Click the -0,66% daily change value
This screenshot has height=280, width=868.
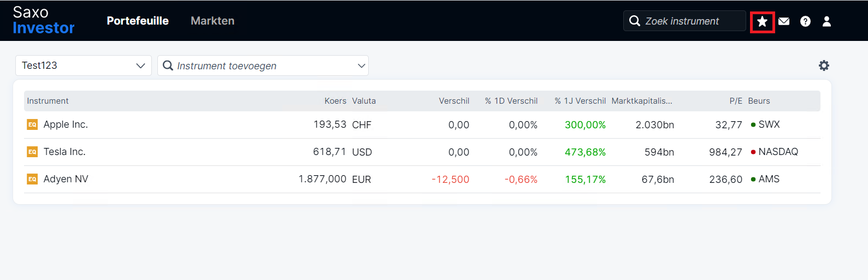(x=521, y=180)
